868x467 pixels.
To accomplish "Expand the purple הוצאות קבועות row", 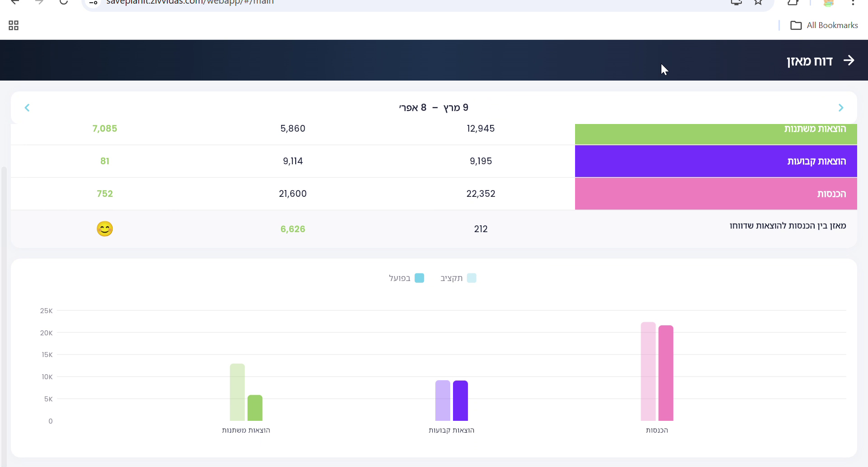I will [x=715, y=161].
